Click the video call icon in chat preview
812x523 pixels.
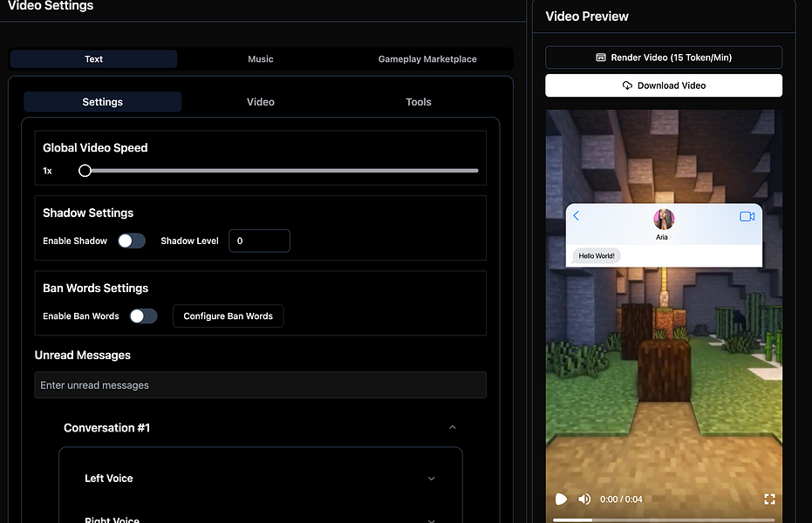[x=747, y=216]
